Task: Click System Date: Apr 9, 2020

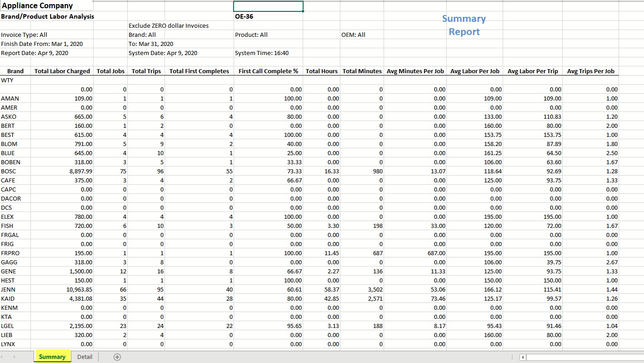Action: point(163,53)
